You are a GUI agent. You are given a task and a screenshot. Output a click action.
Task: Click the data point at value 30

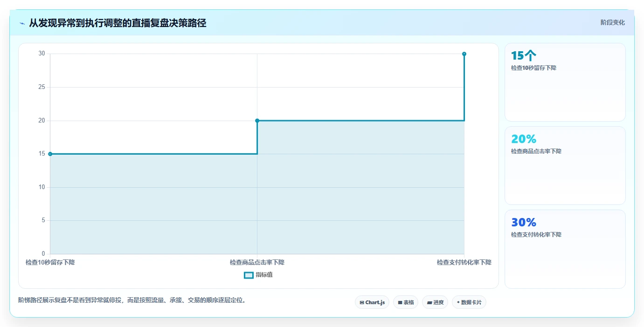[x=464, y=54]
